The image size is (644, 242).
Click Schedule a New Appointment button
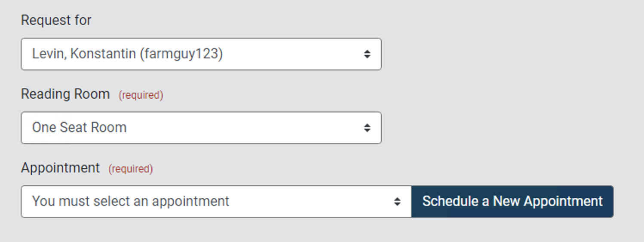coord(512,202)
